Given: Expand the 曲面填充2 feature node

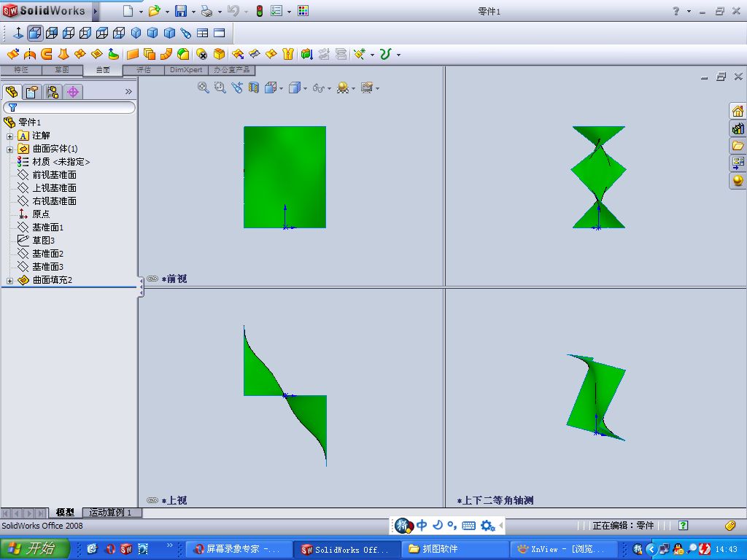Looking at the screenshot, I should pos(9,281).
